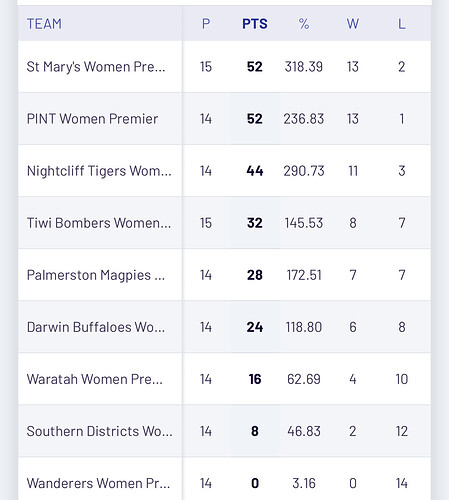Sort by percentage column header
The width and height of the screenshot is (449, 500).
coord(304,24)
